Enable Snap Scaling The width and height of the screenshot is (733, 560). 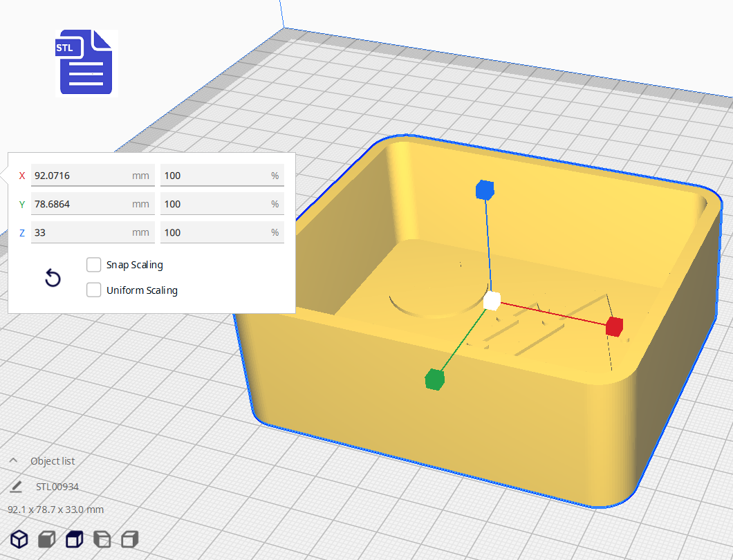pos(94,264)
